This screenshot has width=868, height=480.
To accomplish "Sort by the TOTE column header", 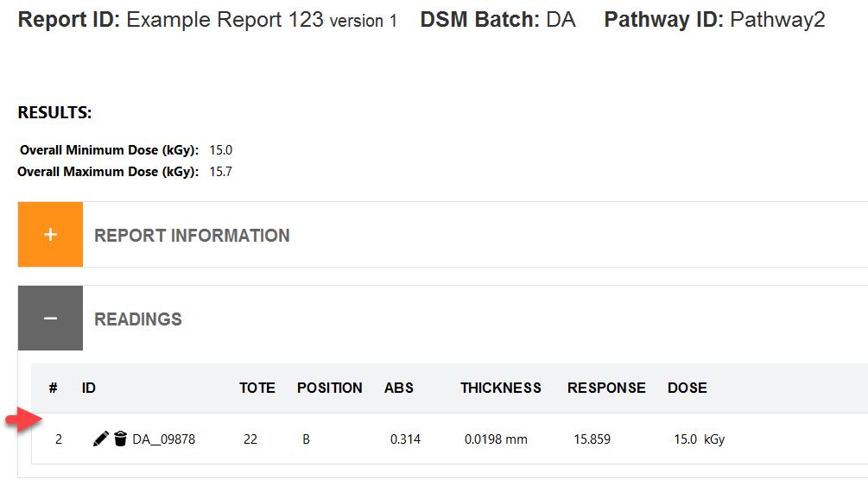I will (x=257, y=388).
